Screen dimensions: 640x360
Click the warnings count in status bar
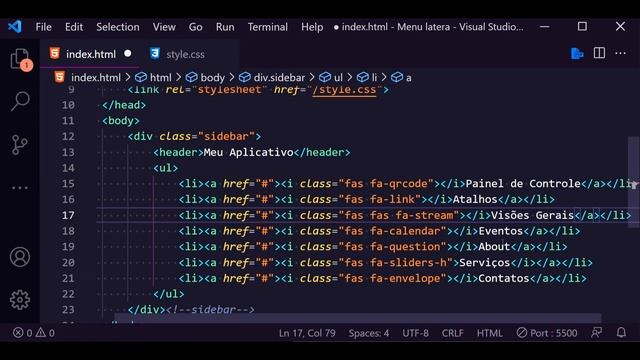[x=45, y=333]
